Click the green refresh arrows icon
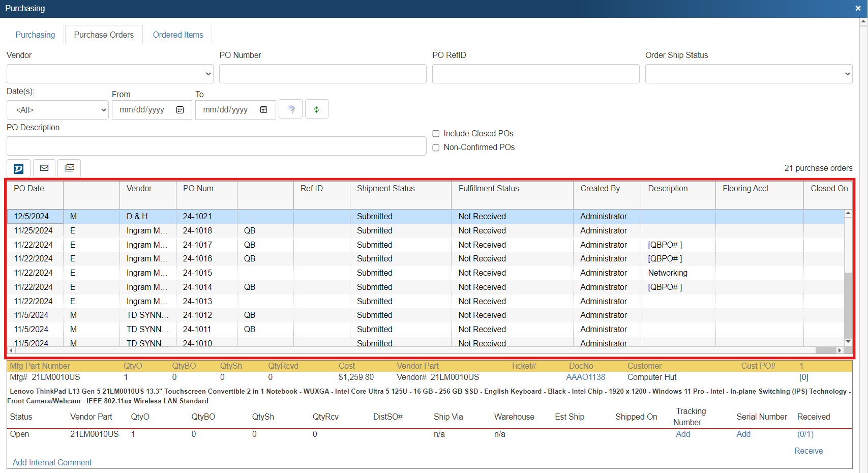Image resolution: width=868 pixels, height=473 pixels. point(316,109)
